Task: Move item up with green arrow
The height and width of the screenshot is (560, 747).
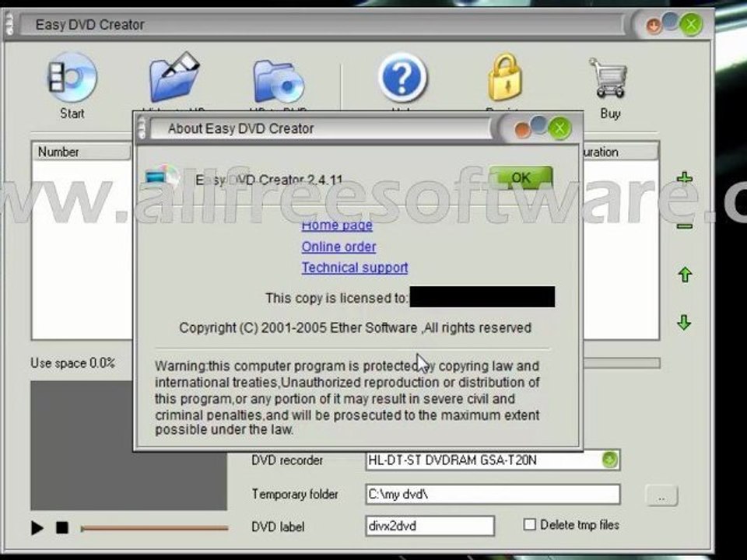Action: click(x=685, y=275)
